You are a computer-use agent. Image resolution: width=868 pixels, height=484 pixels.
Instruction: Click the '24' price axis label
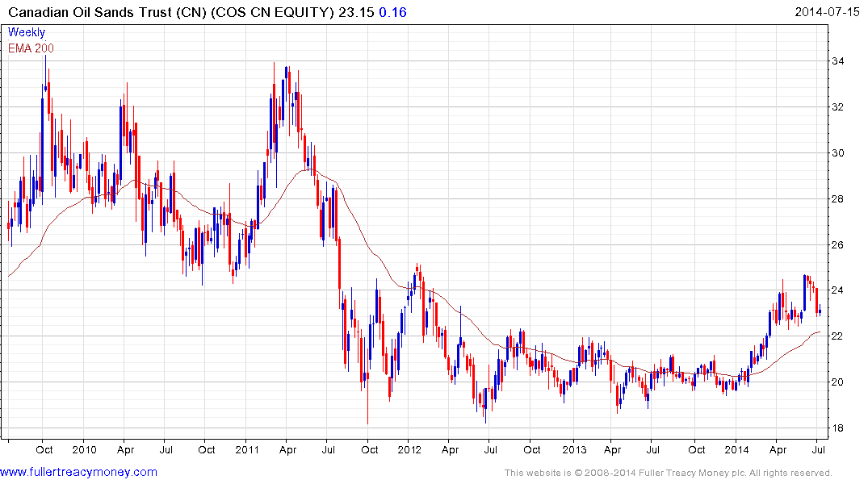tap(837, 290)
